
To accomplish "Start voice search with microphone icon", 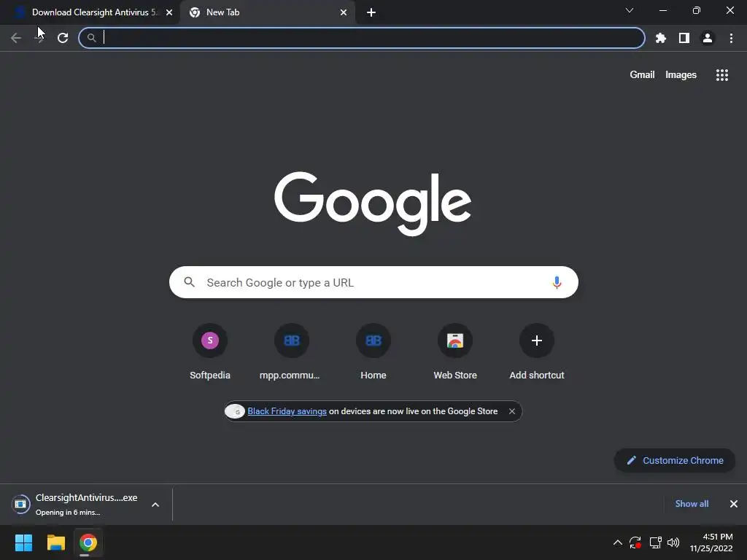I will 557,282.
